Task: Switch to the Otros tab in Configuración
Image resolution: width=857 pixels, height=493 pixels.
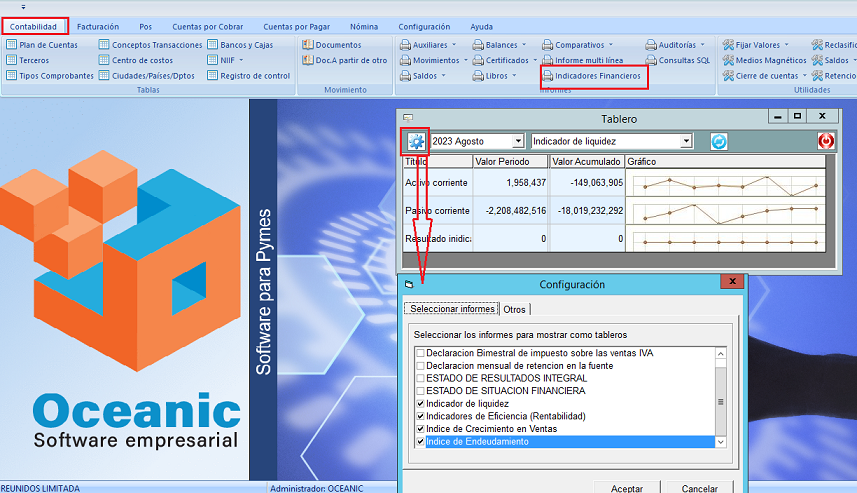Action: point(514,309)
